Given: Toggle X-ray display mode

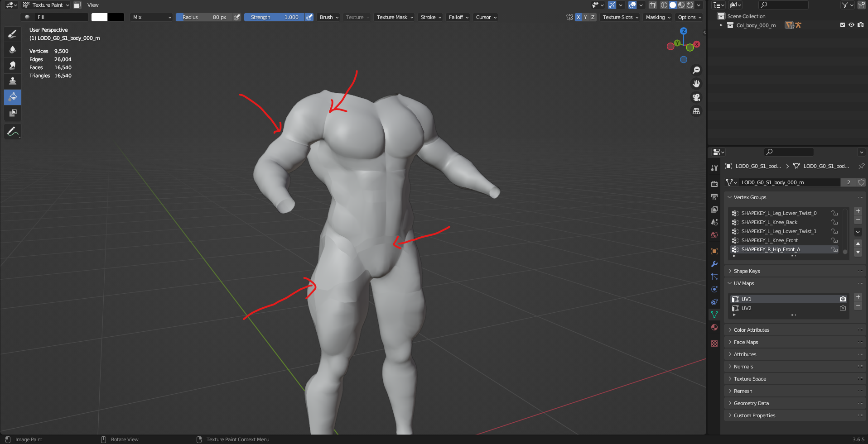Looking at the screenshot, I should 653,5.
